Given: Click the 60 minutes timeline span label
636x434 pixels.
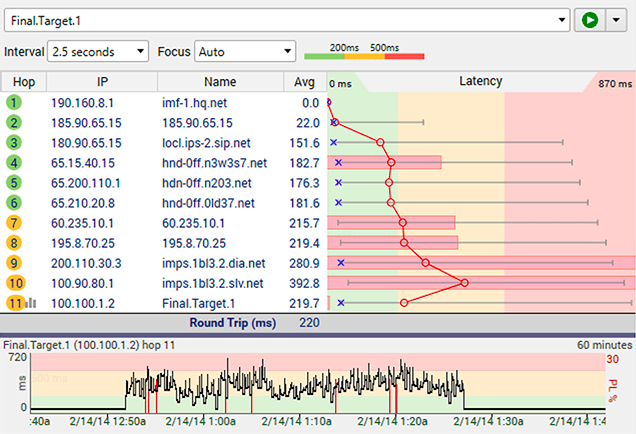Looking at the screenshot, I should tap(604, 345).
